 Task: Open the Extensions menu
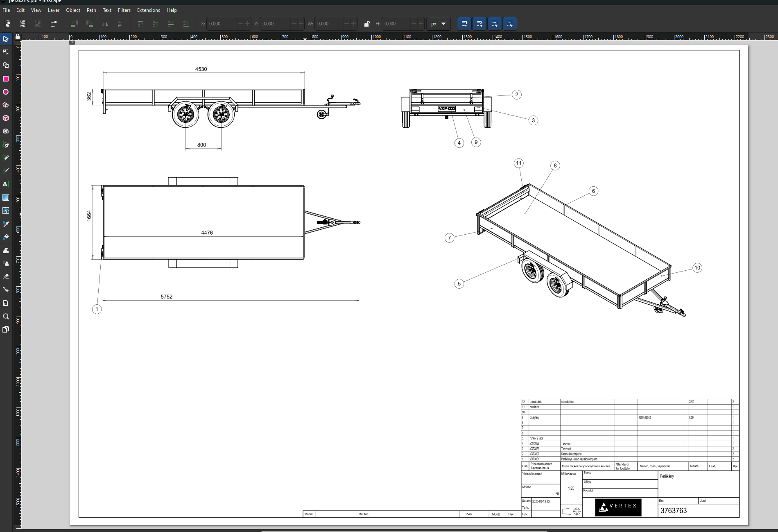click(x=148, y=10)
